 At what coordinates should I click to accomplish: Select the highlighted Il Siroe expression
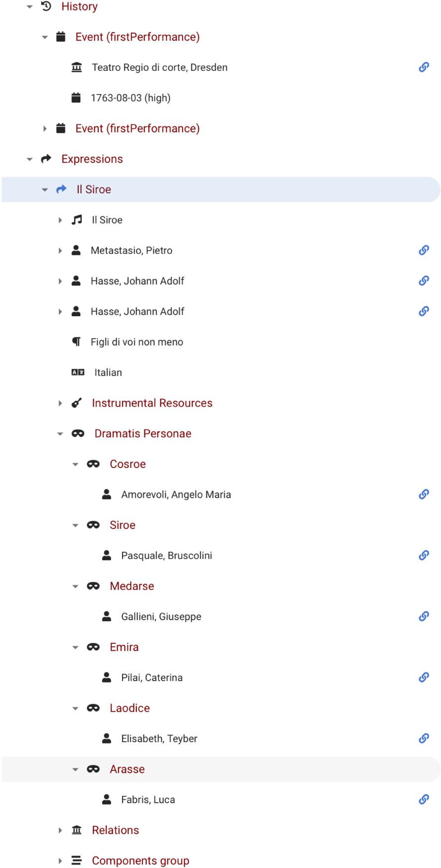[94, 189]
